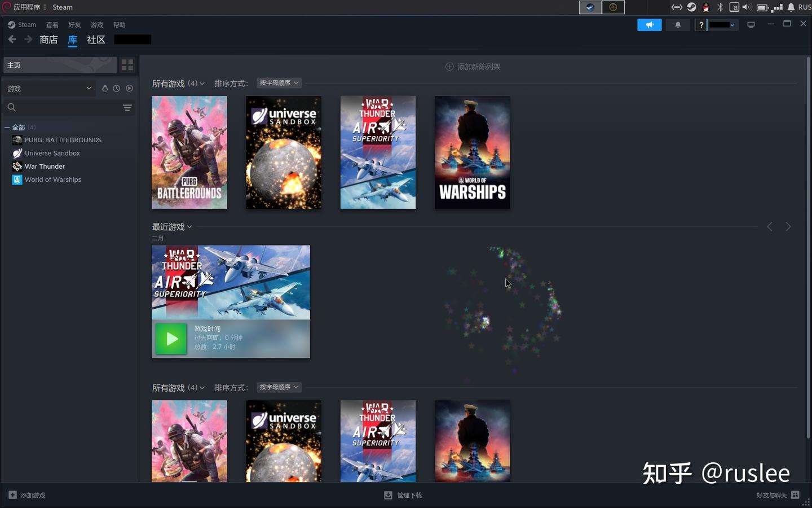Image resolution: width=812 pixels, height=508 pixels.
Task: Toggle the ready-to-play games filter
Action: [x=129, y=89]
